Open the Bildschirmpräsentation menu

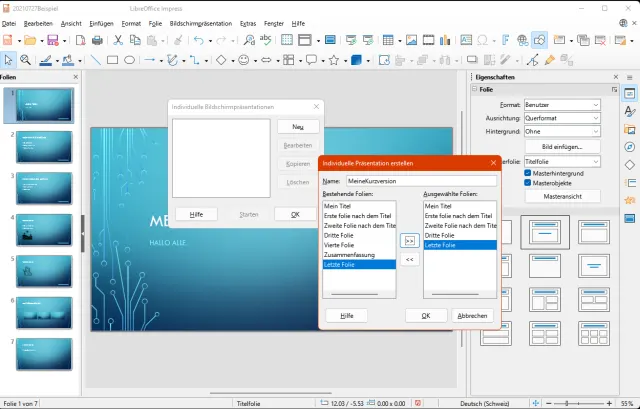pos(203,22)
